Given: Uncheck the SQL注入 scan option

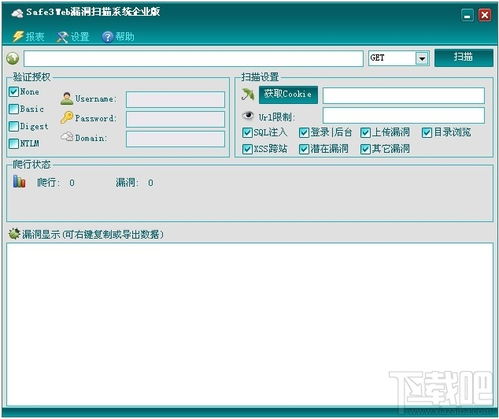Looking at the screenshot, I should pyautogui.click(x=247, y=133).
